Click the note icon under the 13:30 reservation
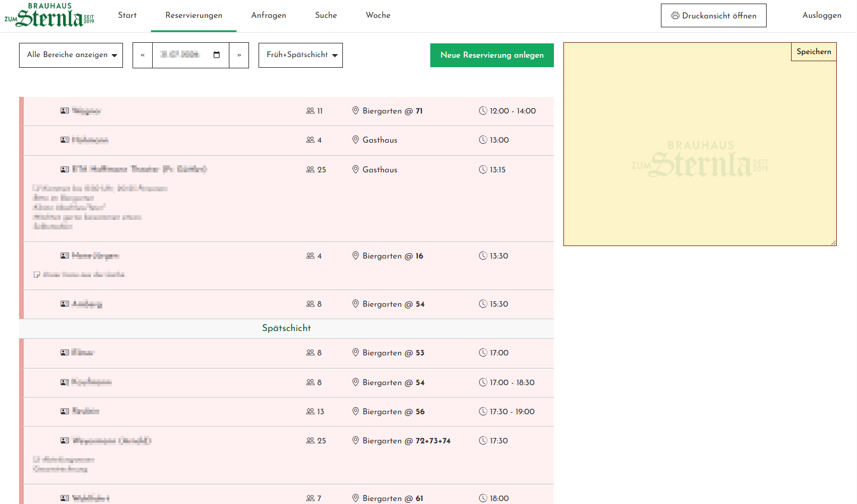 [x=37, y=275]
